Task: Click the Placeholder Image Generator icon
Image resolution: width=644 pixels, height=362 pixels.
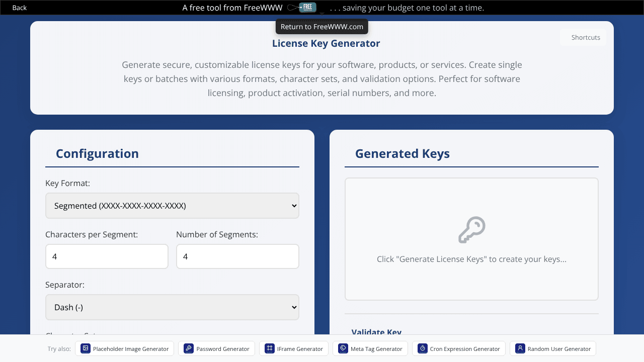Action: coord(86,348)
